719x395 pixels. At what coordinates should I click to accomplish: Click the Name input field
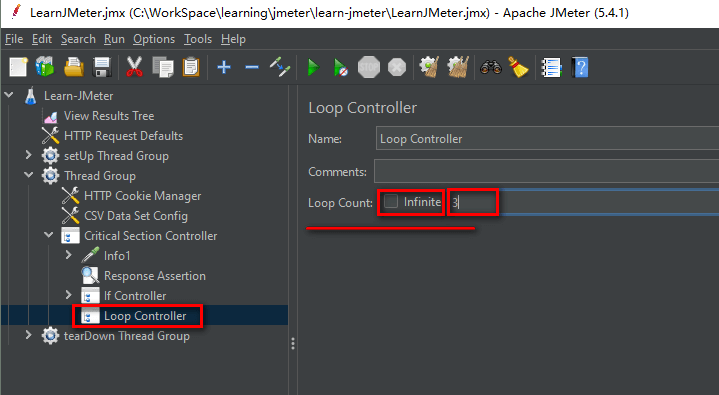(547, 139)
